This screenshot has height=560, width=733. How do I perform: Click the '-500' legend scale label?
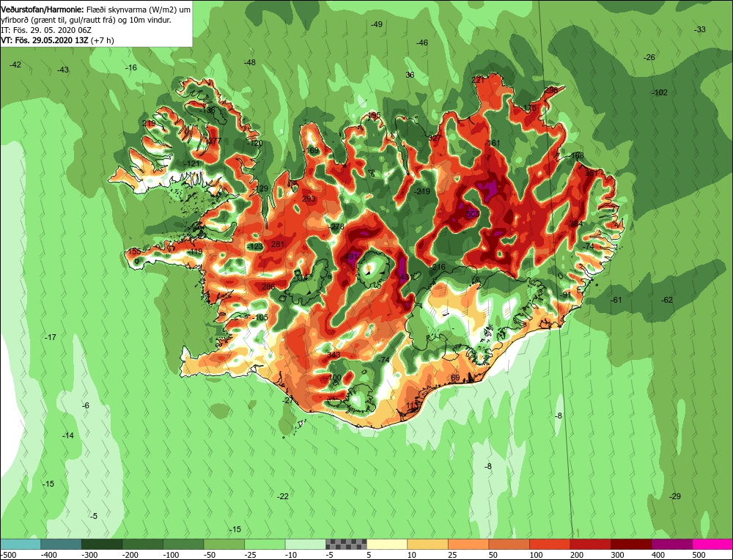point(9,555)
